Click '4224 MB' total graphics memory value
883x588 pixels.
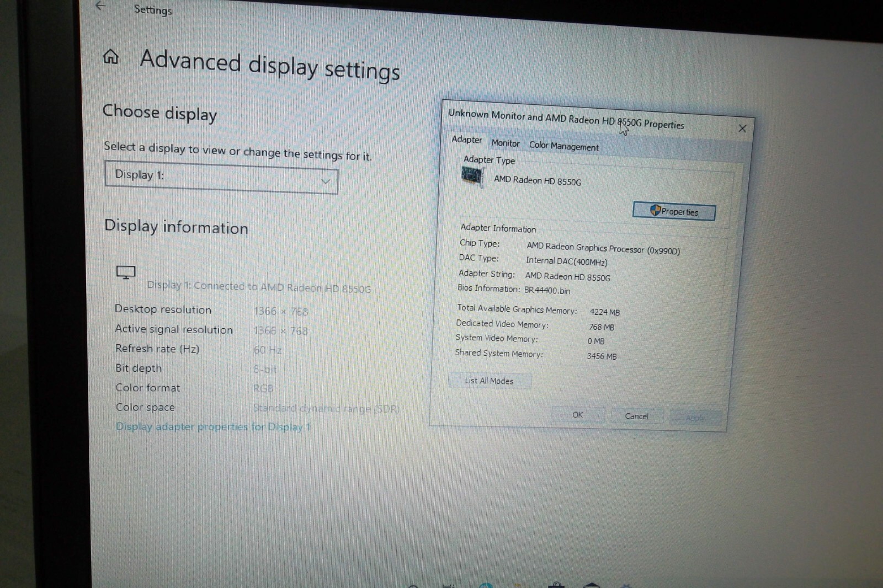pos(605,312)
